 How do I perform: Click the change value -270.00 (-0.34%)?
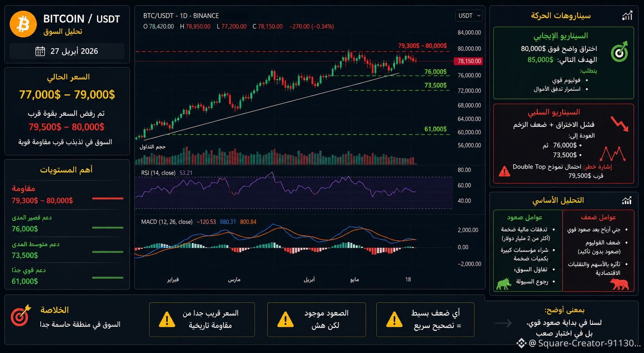click(x=312, y=27)
